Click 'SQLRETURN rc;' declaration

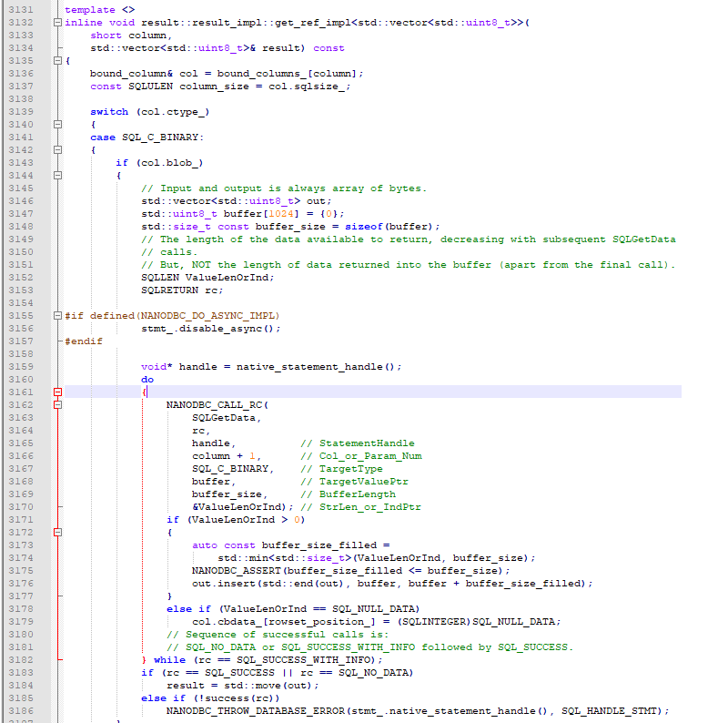tap(182, 290)
